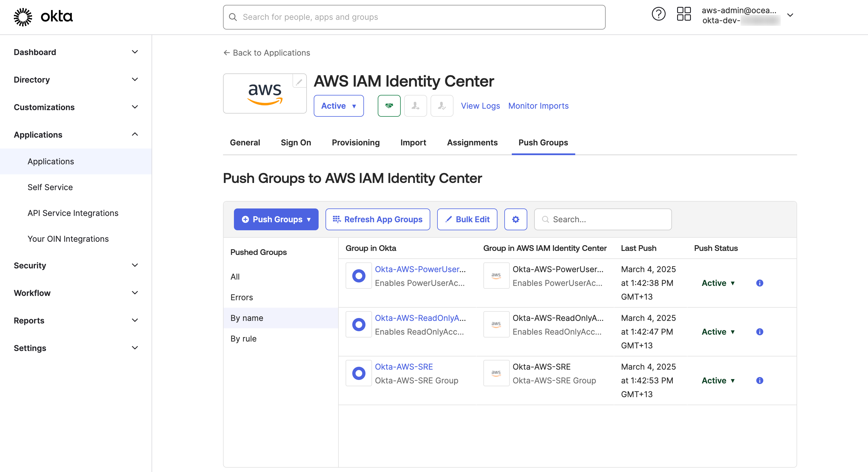Image resolution: width=868 pixels, height=472 pixels.
Task: Open the help question mark icon
Action: 658,13
